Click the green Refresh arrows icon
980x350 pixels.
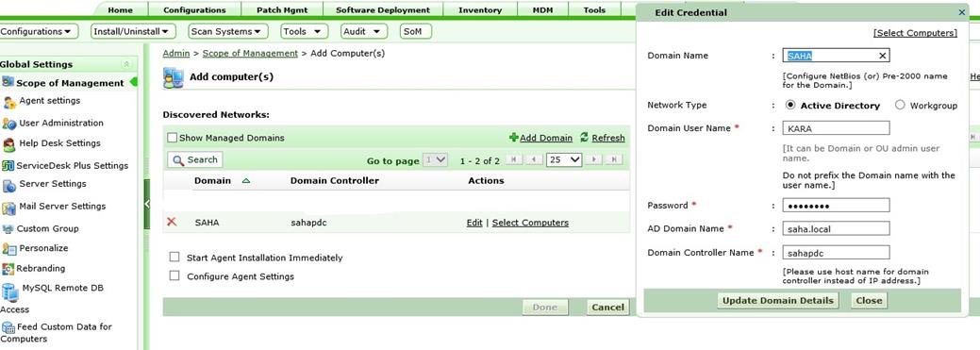(585, 137)
